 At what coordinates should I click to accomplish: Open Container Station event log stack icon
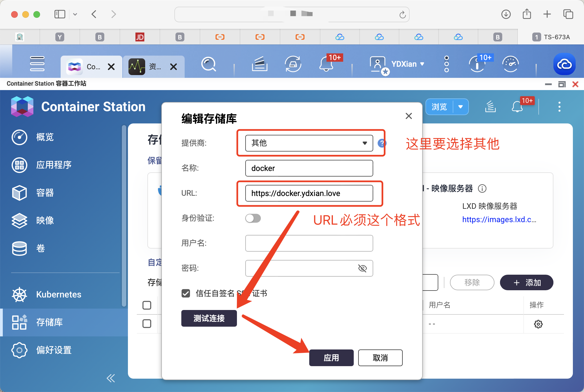491,107
